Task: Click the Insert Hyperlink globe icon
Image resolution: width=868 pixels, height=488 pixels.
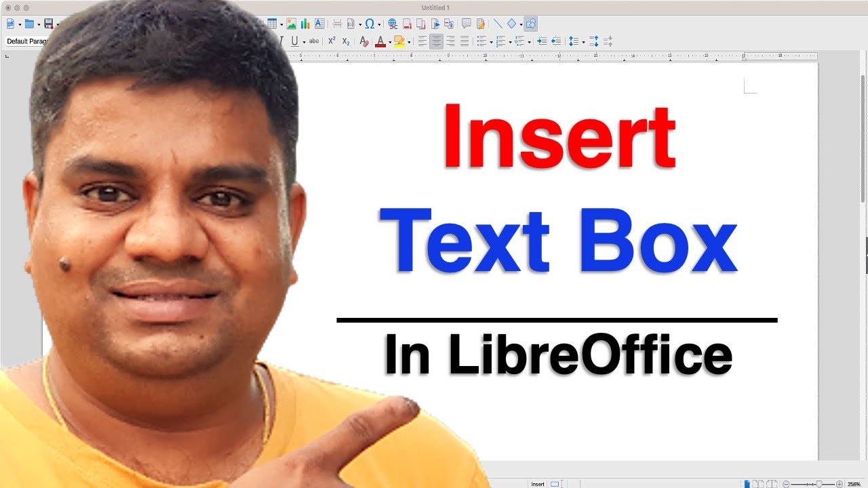Action: click(392, 24)
